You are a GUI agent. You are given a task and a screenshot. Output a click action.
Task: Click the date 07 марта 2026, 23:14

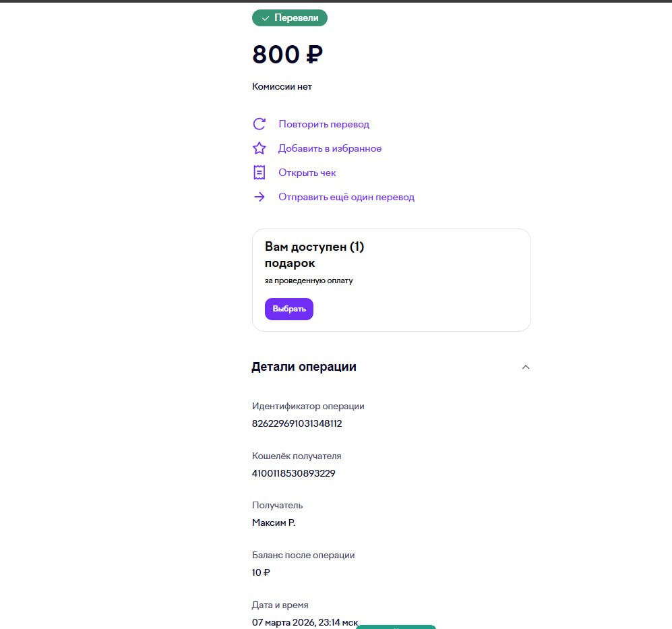(305, 622)
